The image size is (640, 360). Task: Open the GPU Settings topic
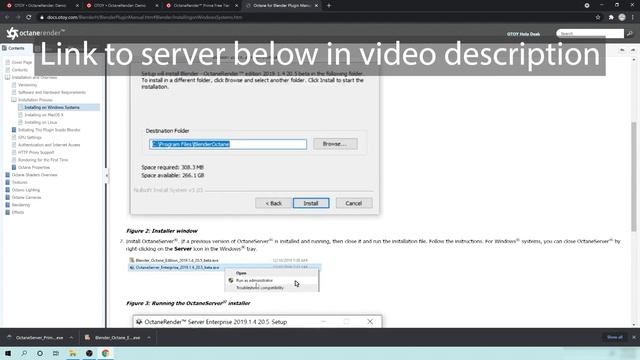point(30,137)
